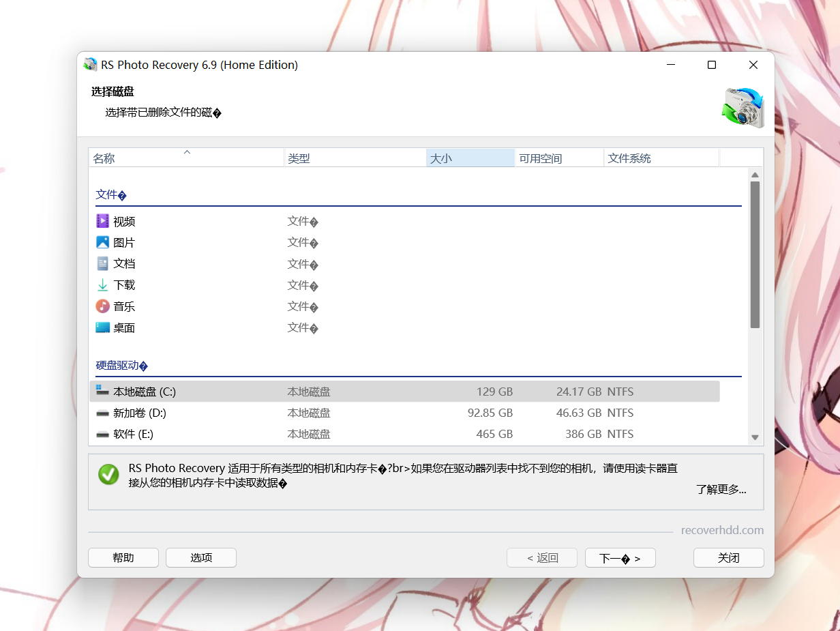The height and width of the screenshot is (631, 840).
Task: Click the 465 GB size value
Action: coord(494,434)
